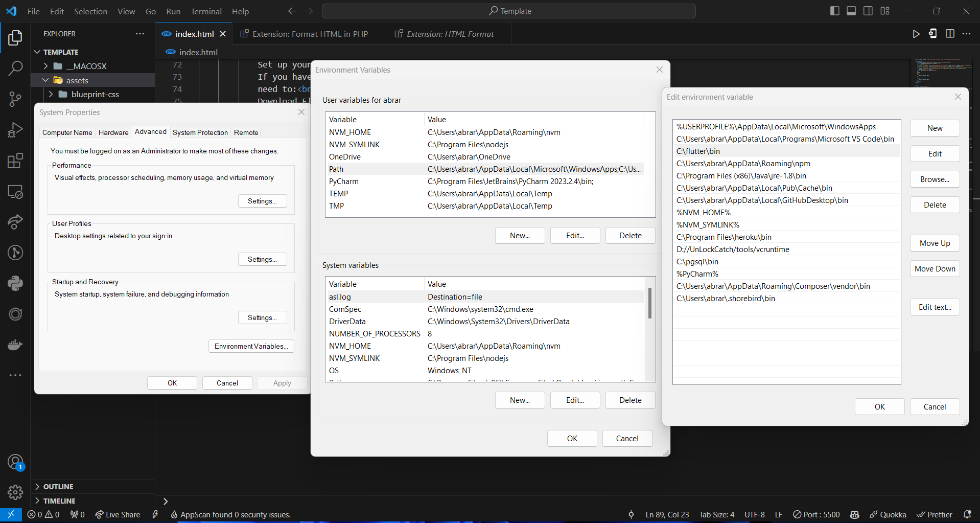Open the Terminal menu
Viewport: 980px width, 523px height.
(x=206, y=11)
